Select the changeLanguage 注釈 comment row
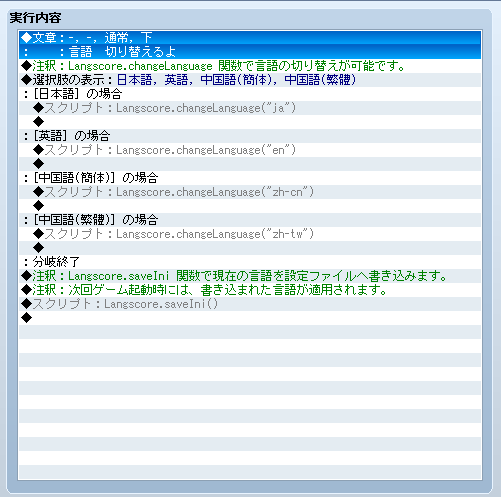This screenshot has height=497, width=501. 250,66
